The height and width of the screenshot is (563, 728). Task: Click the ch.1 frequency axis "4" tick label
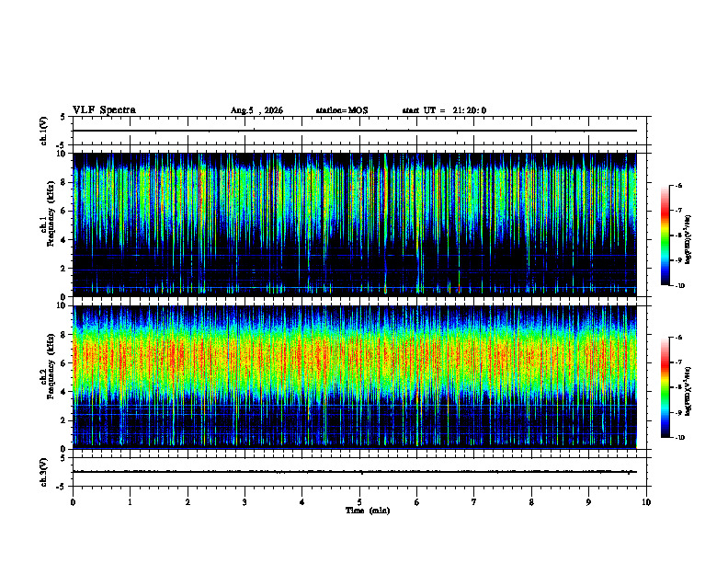(x=64, y=240)
